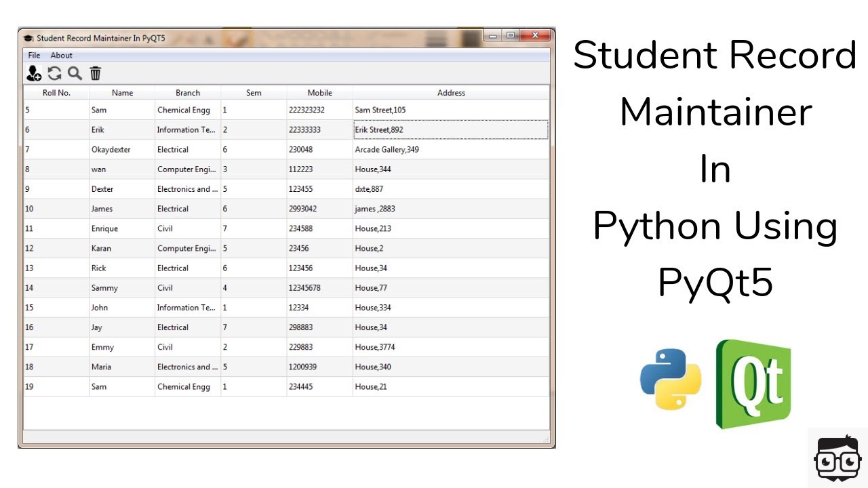The image size is (868, 488).
Task: Click the Roll No. column header
Action: 56,93
